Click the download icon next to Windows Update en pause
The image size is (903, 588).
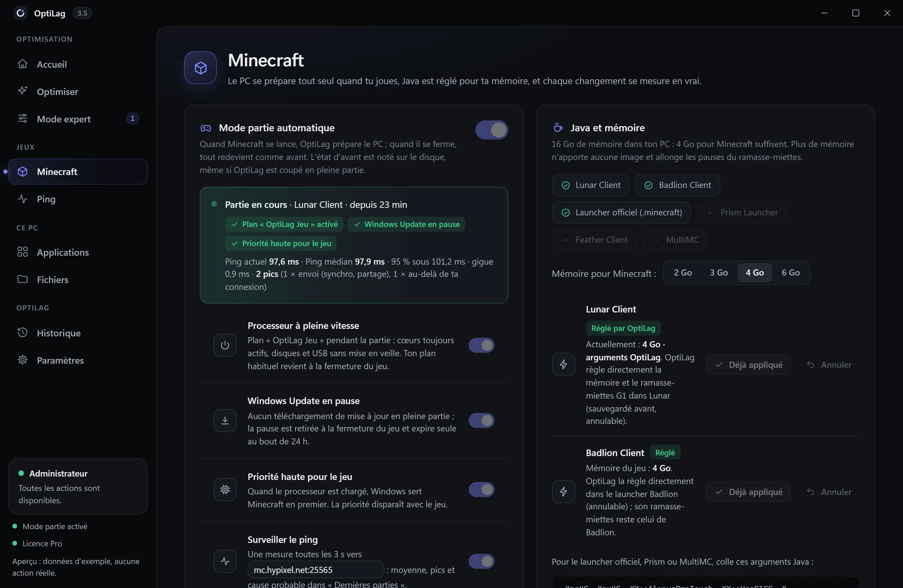[x=225, y=420]
